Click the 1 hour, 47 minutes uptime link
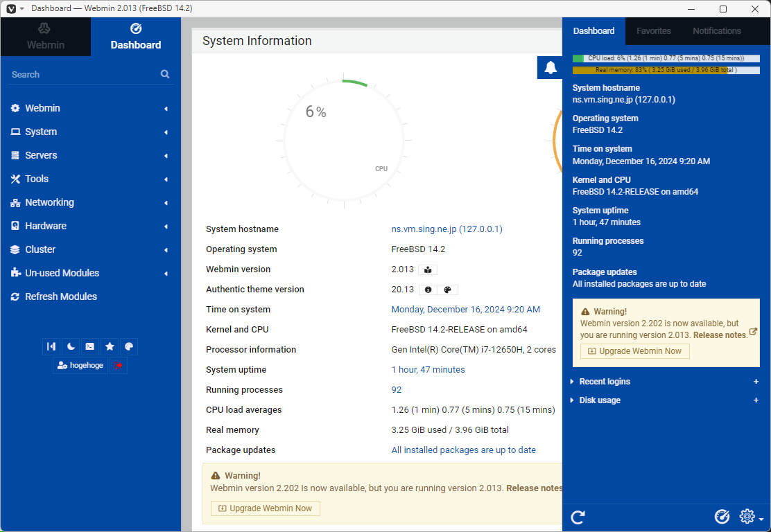The height and width of the screenshot is (532, 771). coord(428,370)
